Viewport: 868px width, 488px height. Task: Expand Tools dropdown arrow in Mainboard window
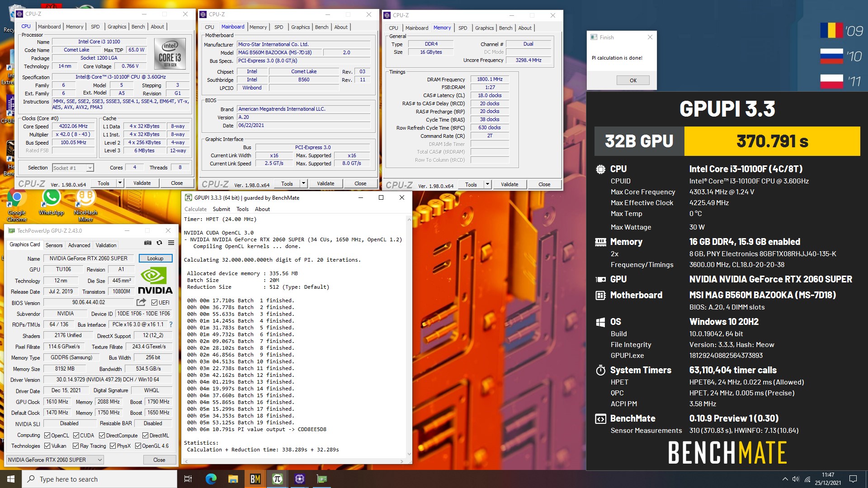click(x=303, y=183)
